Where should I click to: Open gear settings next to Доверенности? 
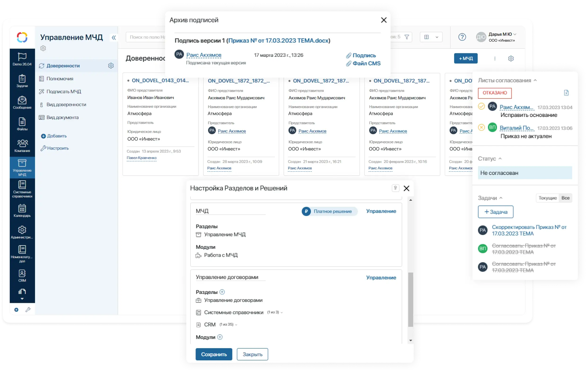point(111,66)
